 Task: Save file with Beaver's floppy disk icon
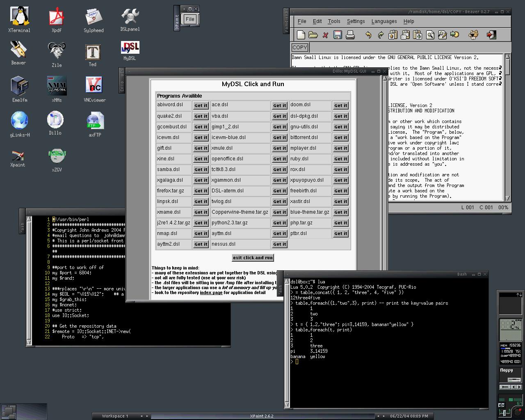click(338, 35)
